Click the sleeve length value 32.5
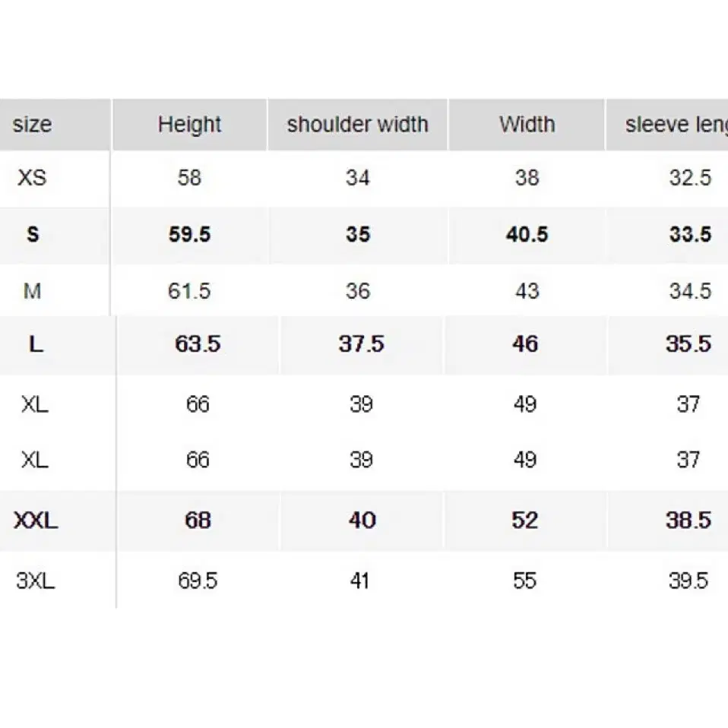This screenshot has height=728, width=728. coord(690,177)
